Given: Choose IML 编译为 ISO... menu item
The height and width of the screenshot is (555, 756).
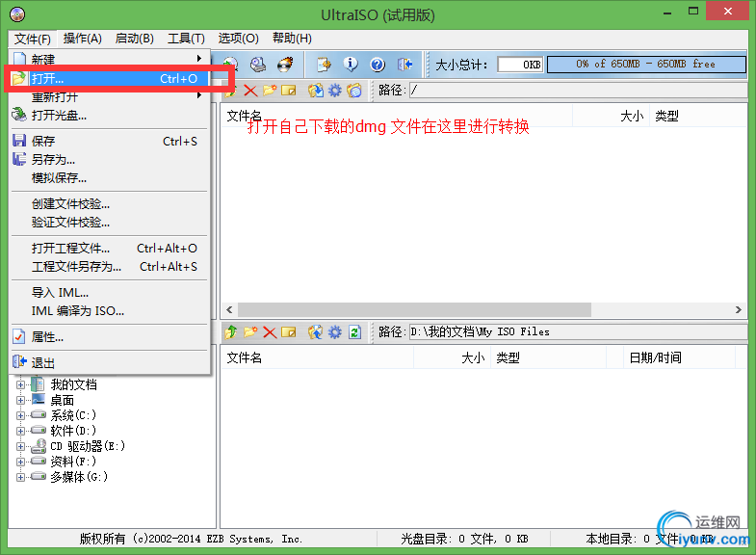Looking at the screenshot, I should [110, 311].
